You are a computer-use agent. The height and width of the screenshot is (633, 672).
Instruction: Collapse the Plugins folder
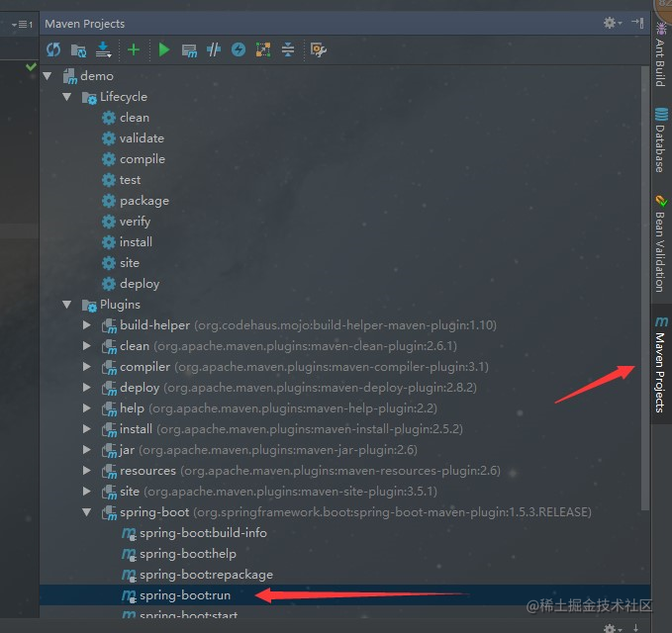pos(67,305)
